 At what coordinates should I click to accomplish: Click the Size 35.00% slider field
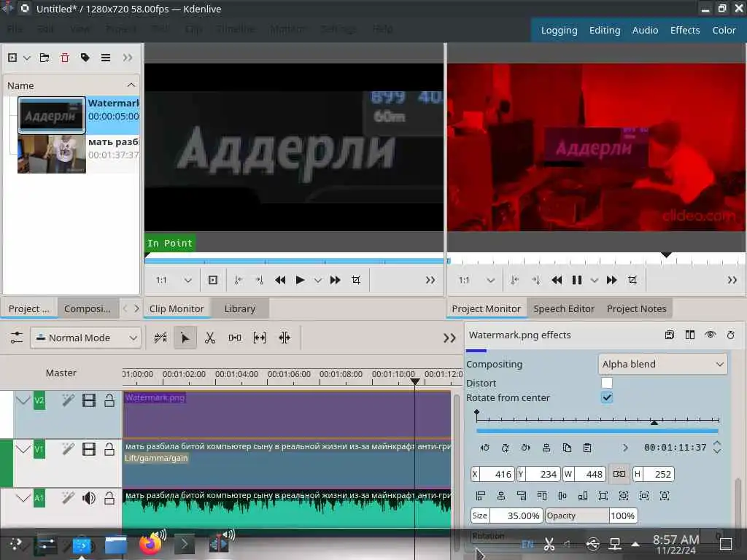tap(507, 516)
